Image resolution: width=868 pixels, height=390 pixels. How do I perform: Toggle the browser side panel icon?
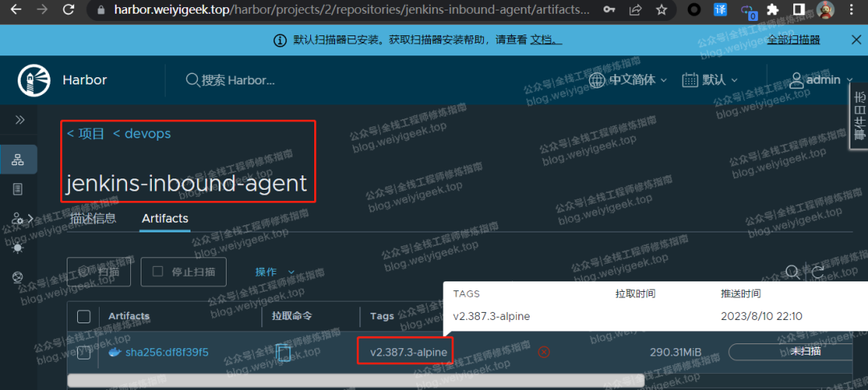(x=799, y=10)
